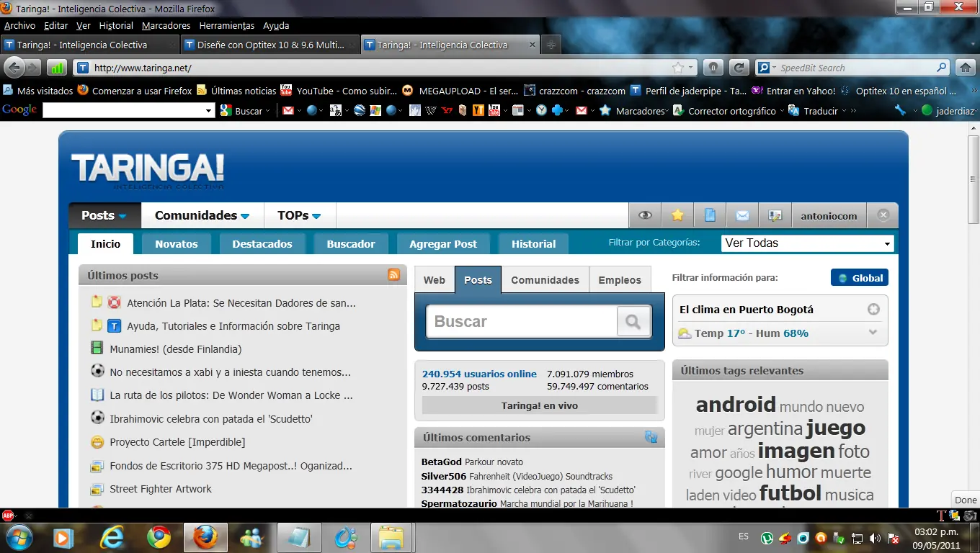Screen dimensions: 980x553
Task: Switch to the Diseñe con Optitex tab
Action: (x=269, y=45)
